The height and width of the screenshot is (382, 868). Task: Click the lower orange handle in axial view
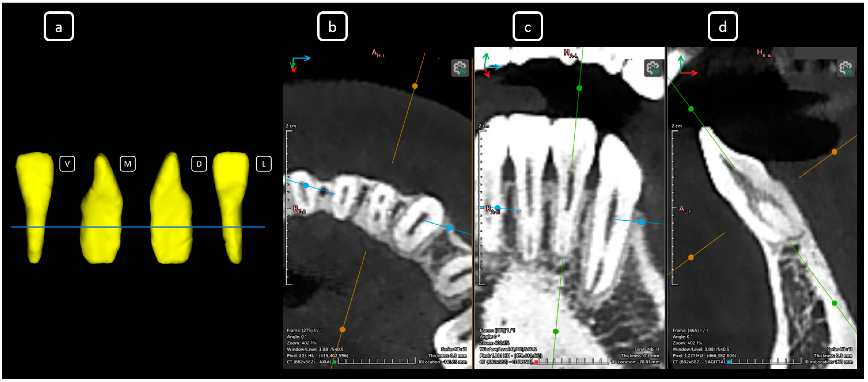[x=342, y=330]
